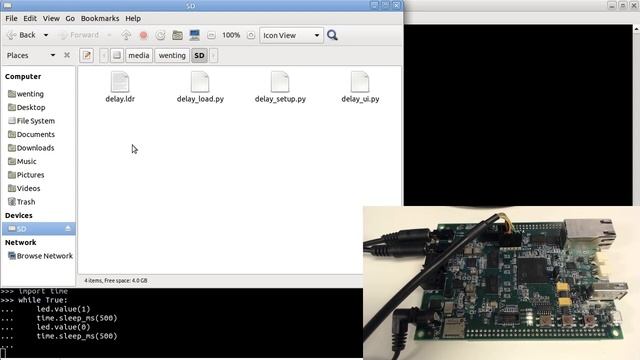This screenshot has height=360, width=640.
Task: Click the red Stop loading icon
Action: [x=143, y=36]
